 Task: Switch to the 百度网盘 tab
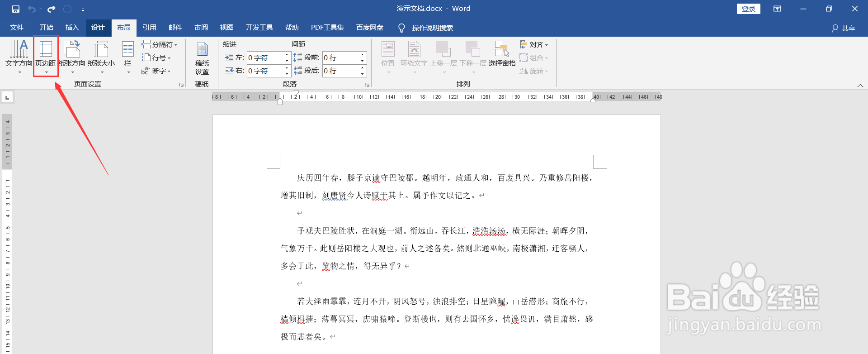click(370, 28)
